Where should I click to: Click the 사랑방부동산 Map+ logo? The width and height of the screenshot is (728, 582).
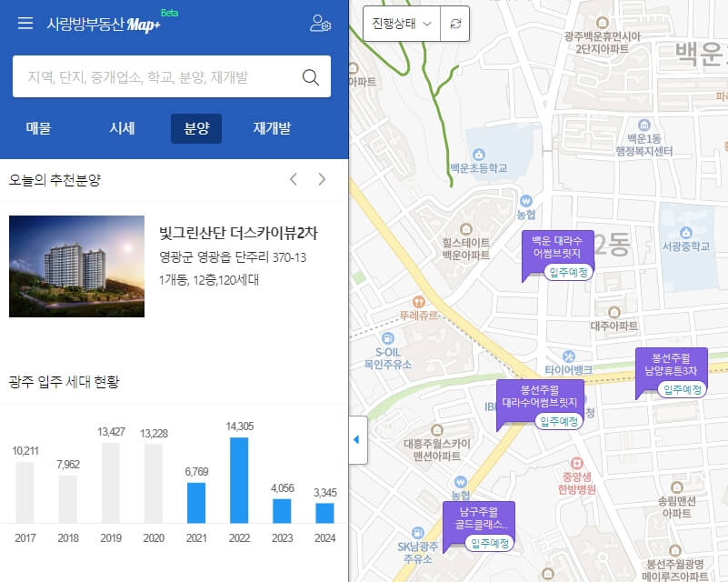104,24
